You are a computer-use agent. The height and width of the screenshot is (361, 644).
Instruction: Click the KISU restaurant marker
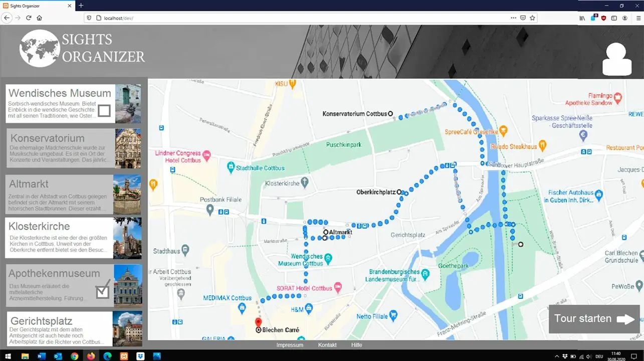tap(293, 83)
